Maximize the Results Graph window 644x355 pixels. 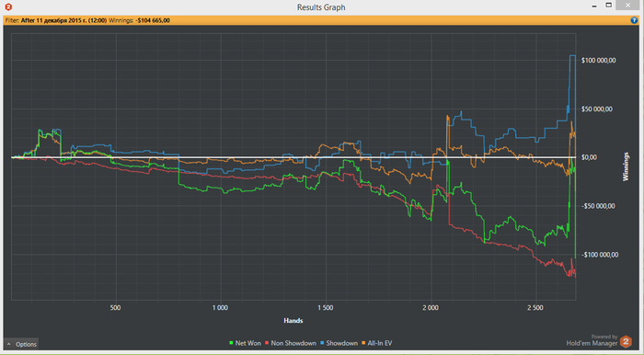(x=609, y=6)
